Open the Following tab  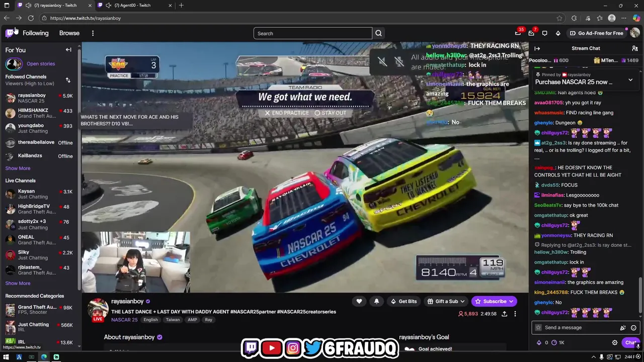click(x=35, y=33)
